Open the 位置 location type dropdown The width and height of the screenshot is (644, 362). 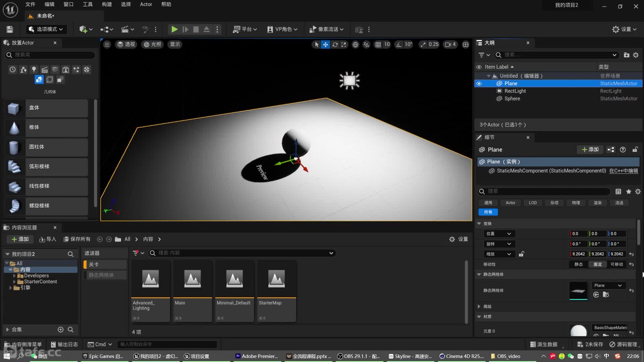click(x=499, y=234)
